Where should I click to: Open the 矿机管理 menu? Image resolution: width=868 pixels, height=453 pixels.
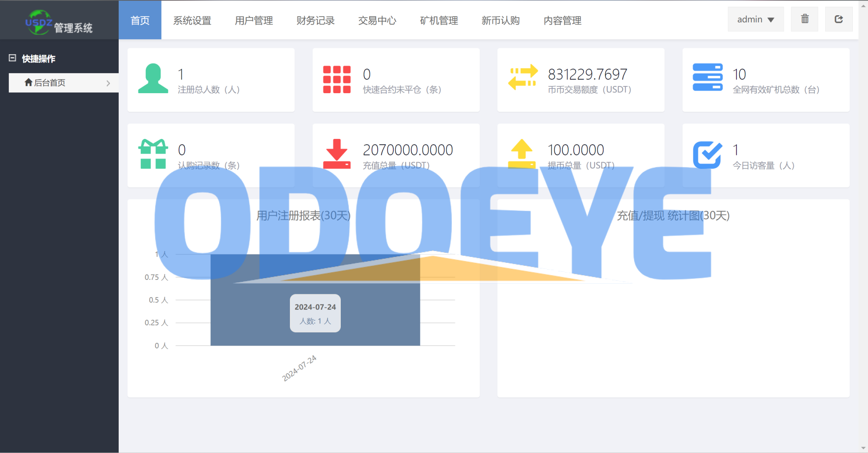tap(439, 20)
